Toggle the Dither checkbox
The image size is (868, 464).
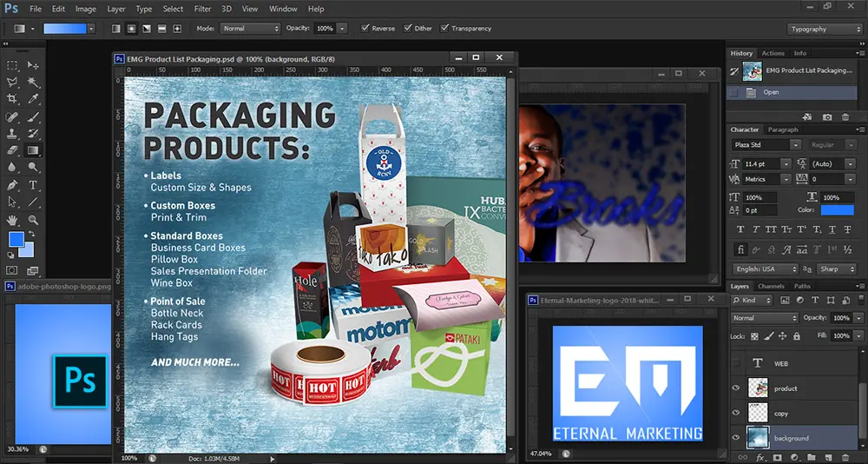click(x=407, y=28)
